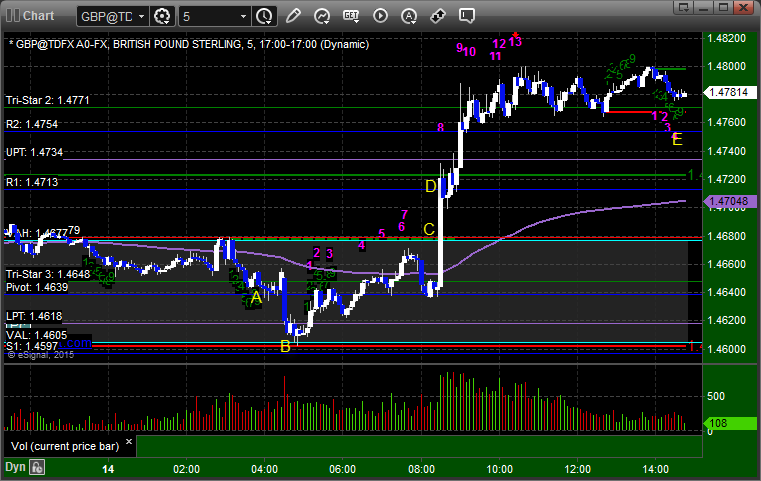This screenshot has height=481, width=761.
Task: Minimize the chart window
Action: pos(704,7)
